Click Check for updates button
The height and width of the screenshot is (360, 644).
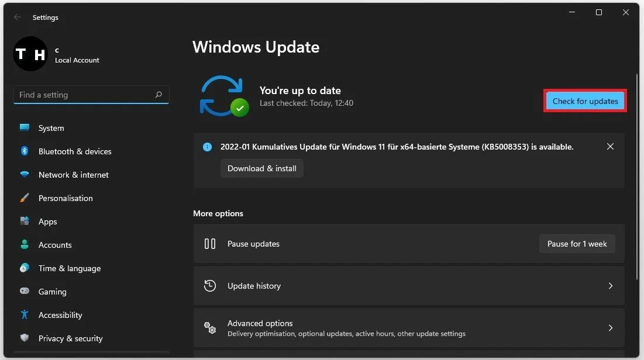[586, 101]
